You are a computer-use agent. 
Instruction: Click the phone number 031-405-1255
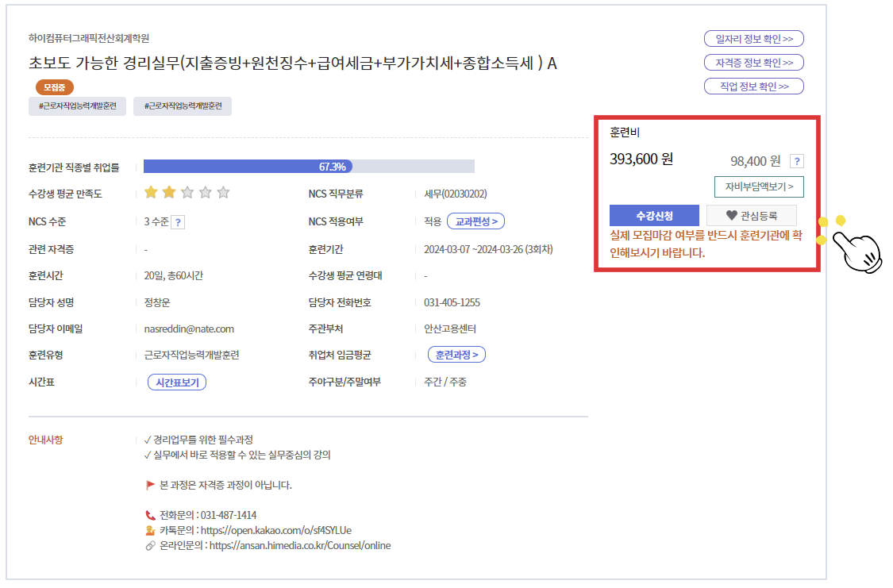(452, 302)
